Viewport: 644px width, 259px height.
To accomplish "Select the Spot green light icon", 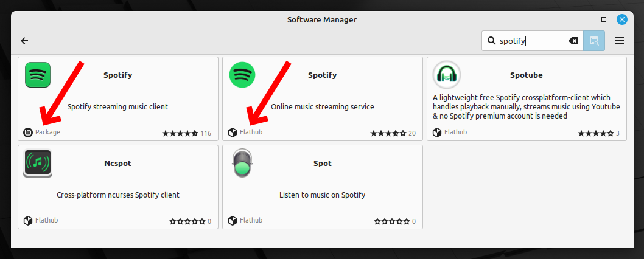I will (242, 163).
